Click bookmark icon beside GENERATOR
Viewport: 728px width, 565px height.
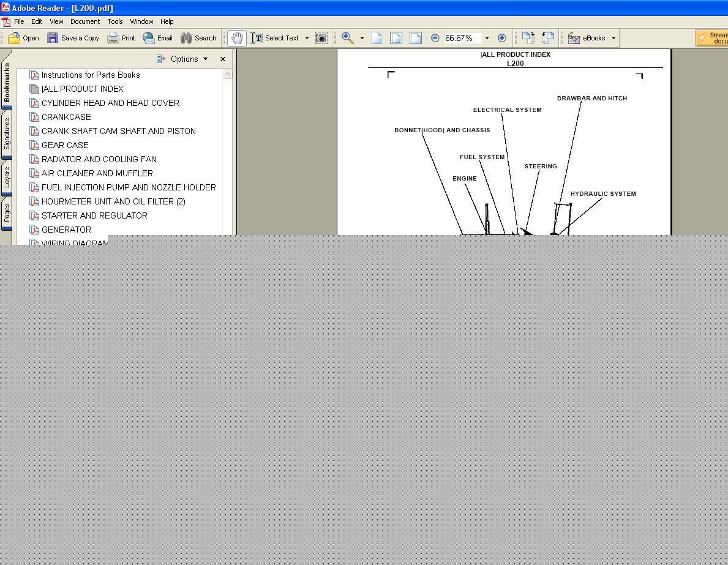(34, 230)
